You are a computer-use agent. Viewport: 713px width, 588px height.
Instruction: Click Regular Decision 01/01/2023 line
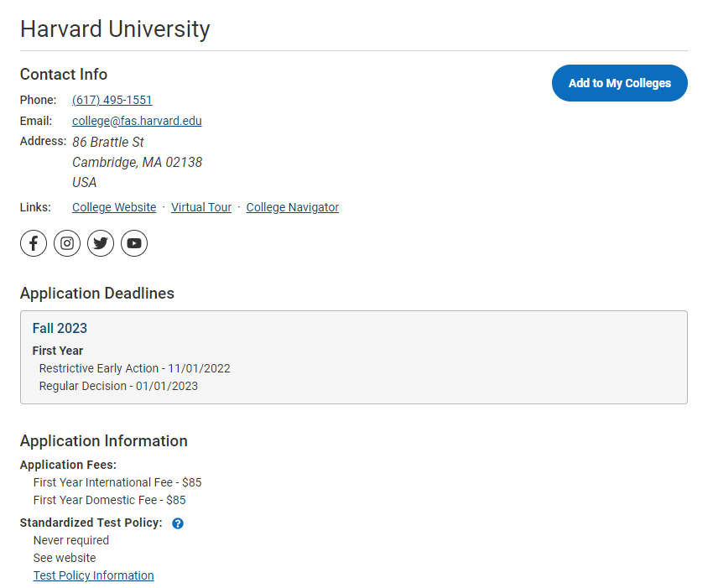(118, 386)
